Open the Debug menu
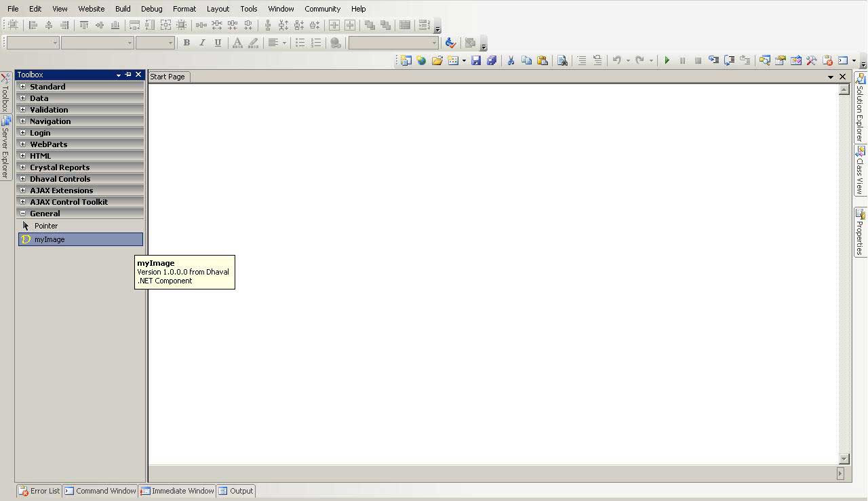 [x=151, y=9]
